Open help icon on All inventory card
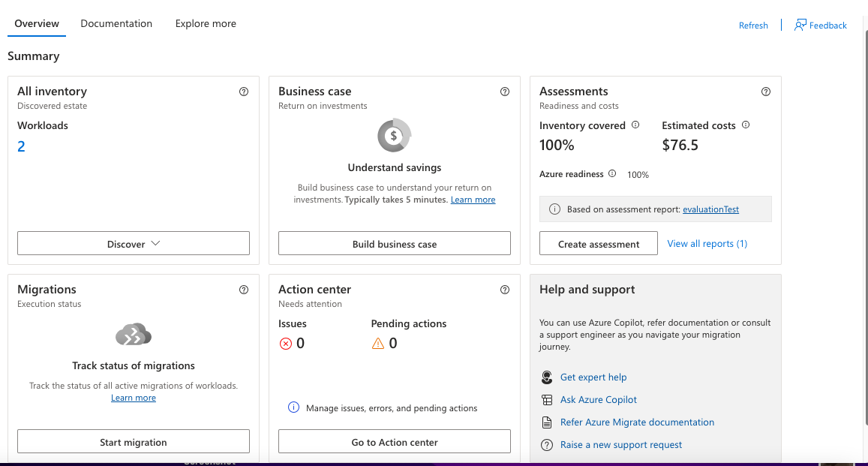 click(244, 92)
